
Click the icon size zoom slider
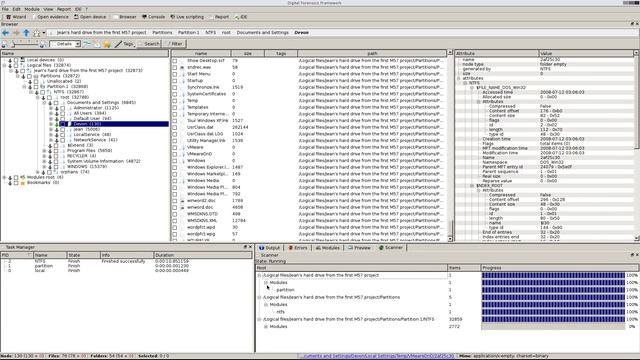coord(24,44)
